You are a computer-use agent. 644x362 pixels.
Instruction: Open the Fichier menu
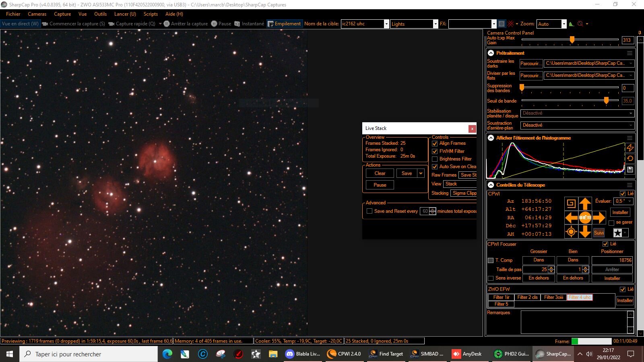click(13, 14)
